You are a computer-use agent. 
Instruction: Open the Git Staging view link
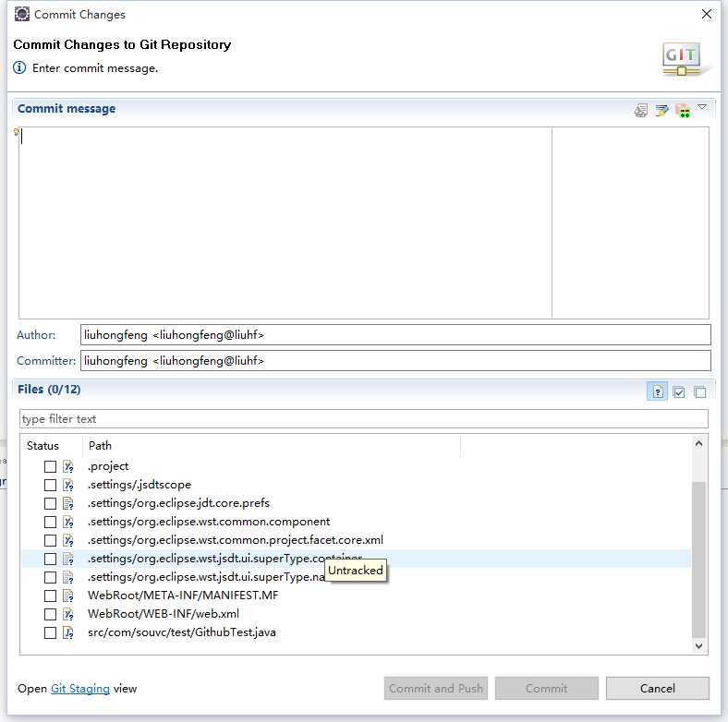80,689
